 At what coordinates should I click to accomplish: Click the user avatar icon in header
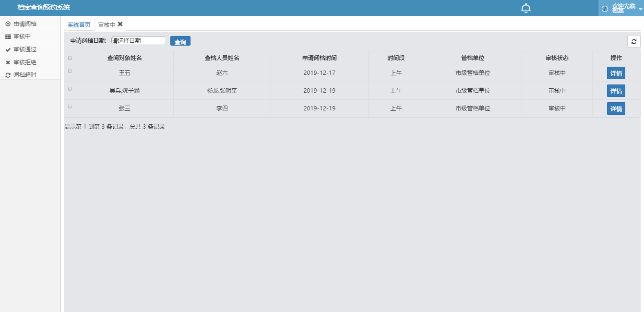(x=605, y=9)
